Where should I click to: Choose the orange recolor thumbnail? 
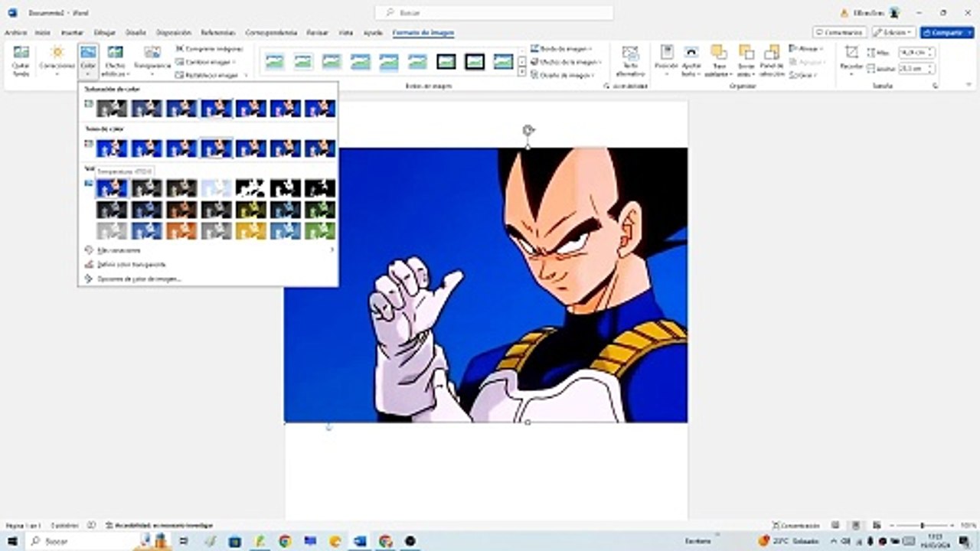(x=181, y=230)
